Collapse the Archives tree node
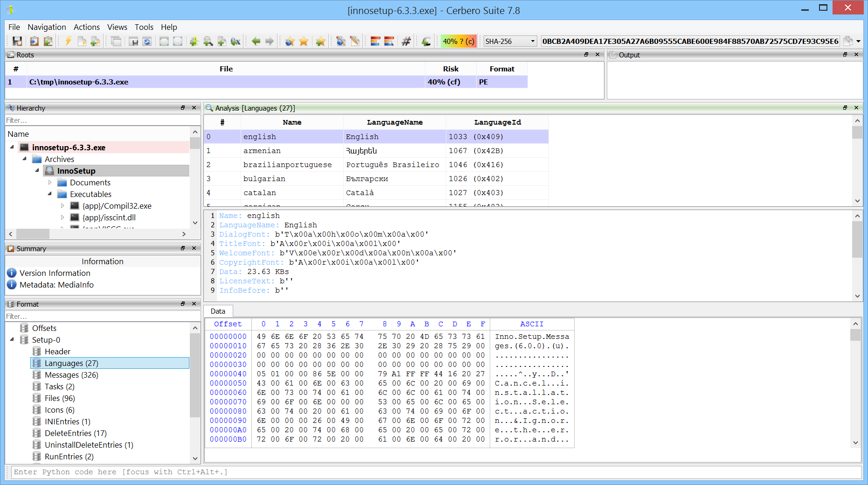Viewport: 868px width, 485px height. point(25,159)
